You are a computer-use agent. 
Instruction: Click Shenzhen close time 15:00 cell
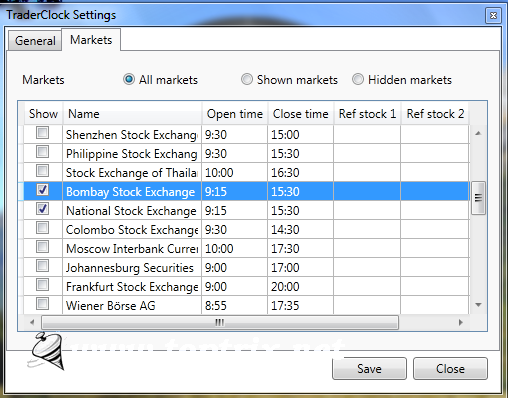pyautogui.click(x=301, y=134)
